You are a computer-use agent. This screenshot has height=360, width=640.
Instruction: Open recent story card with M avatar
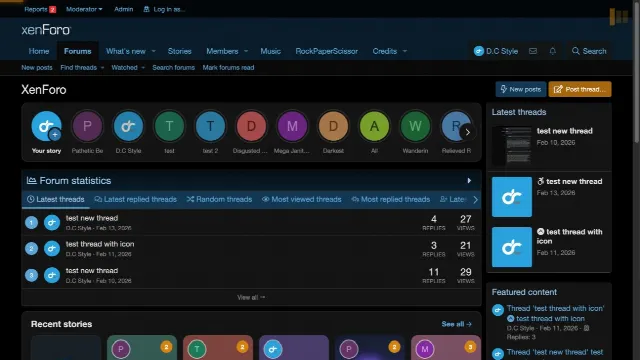click(x=446, y=348)
